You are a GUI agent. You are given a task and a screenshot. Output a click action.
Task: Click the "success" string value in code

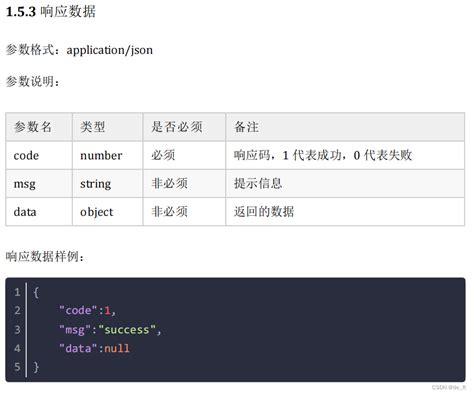click(x=127, y=330)
